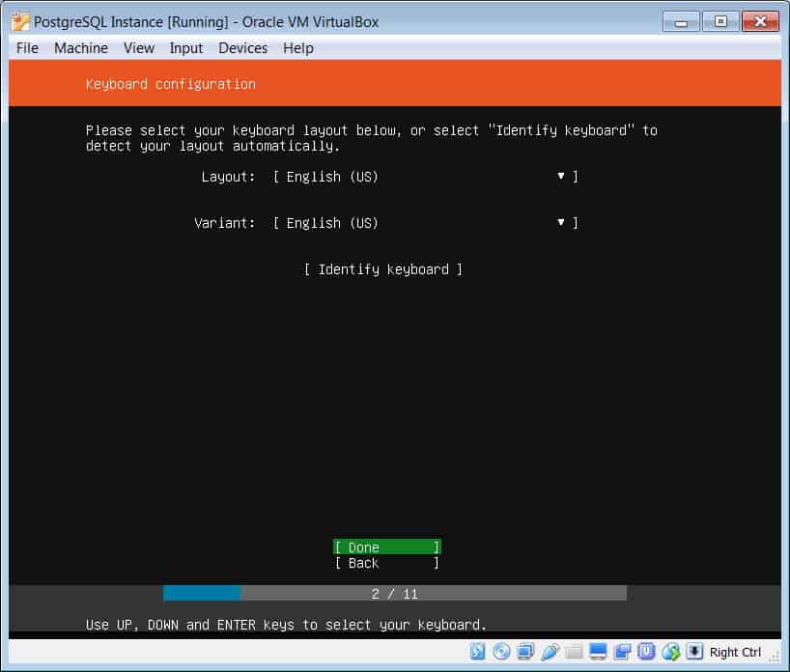Click the window resize grip corner
Image resolution: width=790 pixels, height=672 pixels.
775,657
